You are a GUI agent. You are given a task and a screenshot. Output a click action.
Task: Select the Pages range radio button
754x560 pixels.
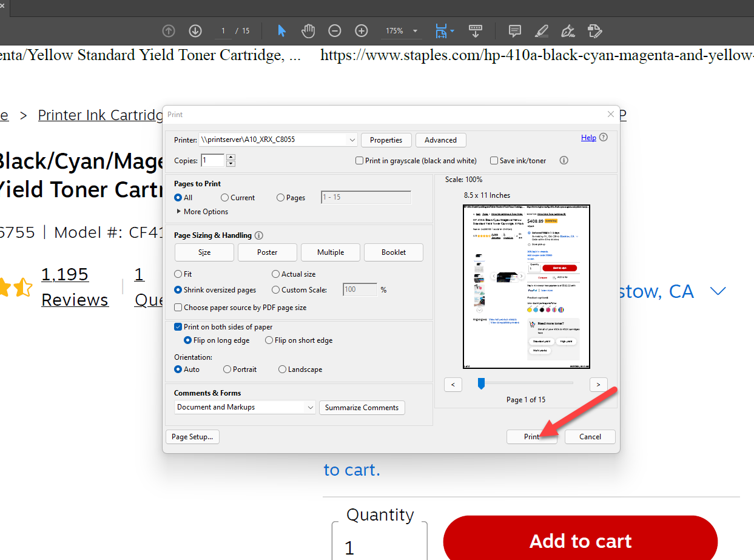(280, 198)
